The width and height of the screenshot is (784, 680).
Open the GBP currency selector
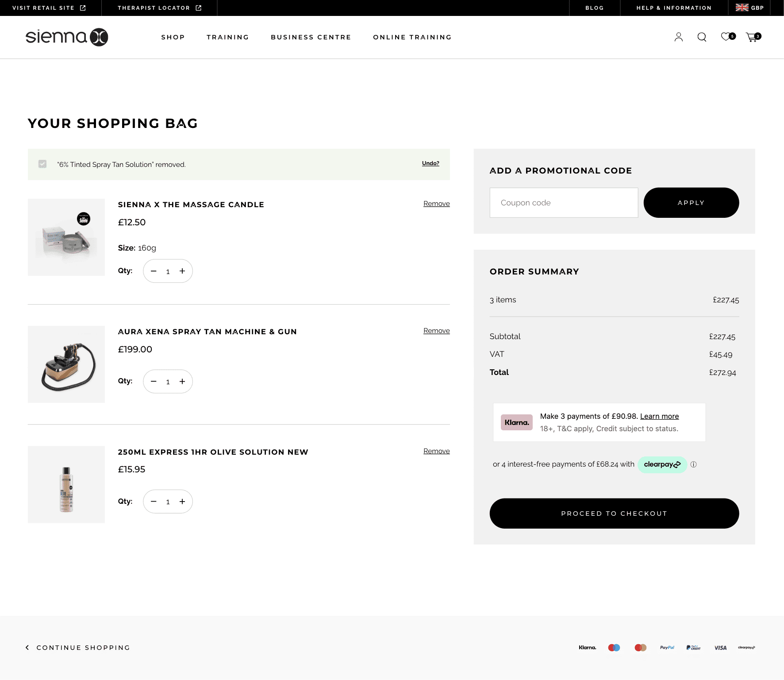(x=749, y=8)
